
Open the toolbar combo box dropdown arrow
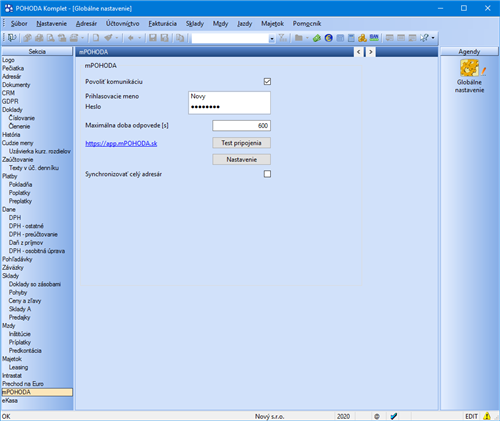point(272,39)
